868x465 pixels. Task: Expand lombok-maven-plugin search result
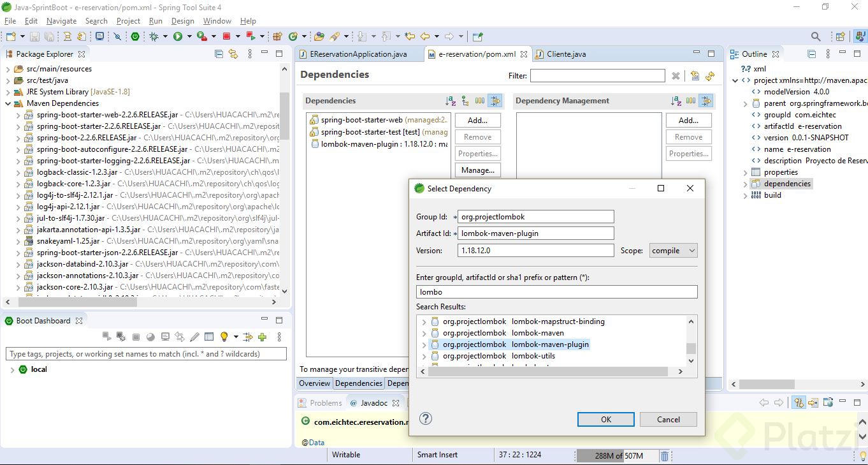coord(424,344)
